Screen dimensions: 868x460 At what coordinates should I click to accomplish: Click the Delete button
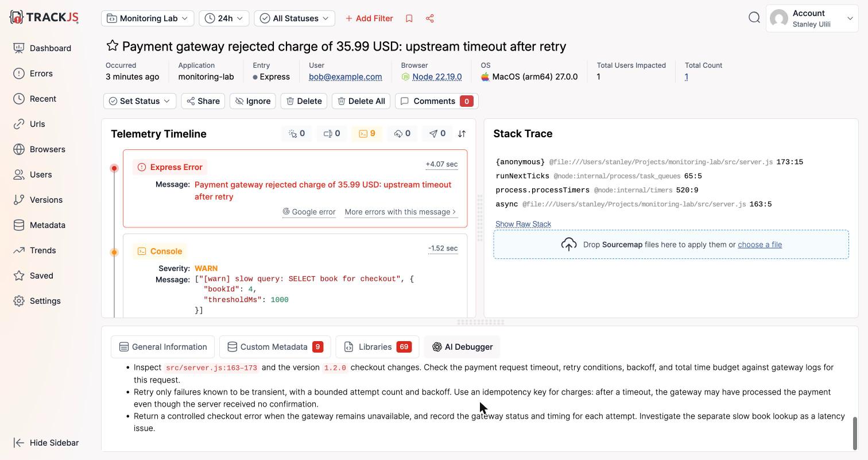(x=304, y=101)
